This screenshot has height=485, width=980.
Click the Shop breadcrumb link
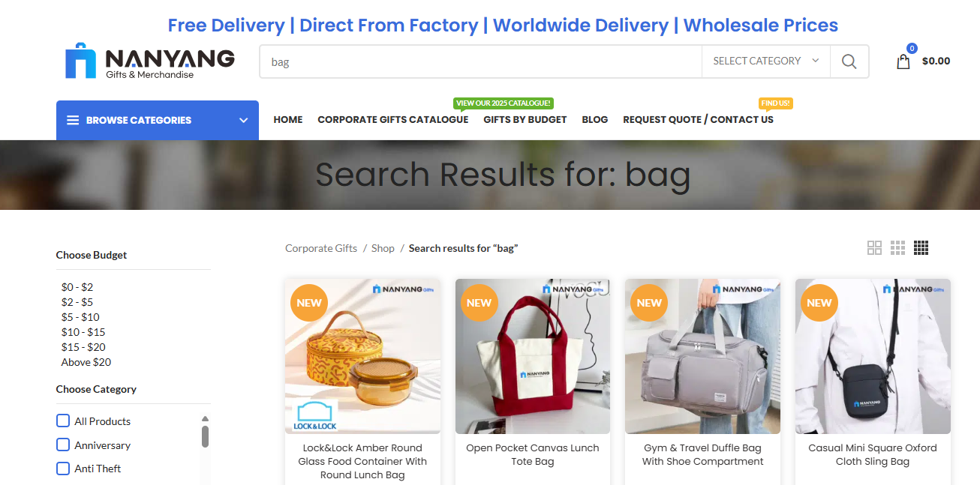tap(383, 248)
